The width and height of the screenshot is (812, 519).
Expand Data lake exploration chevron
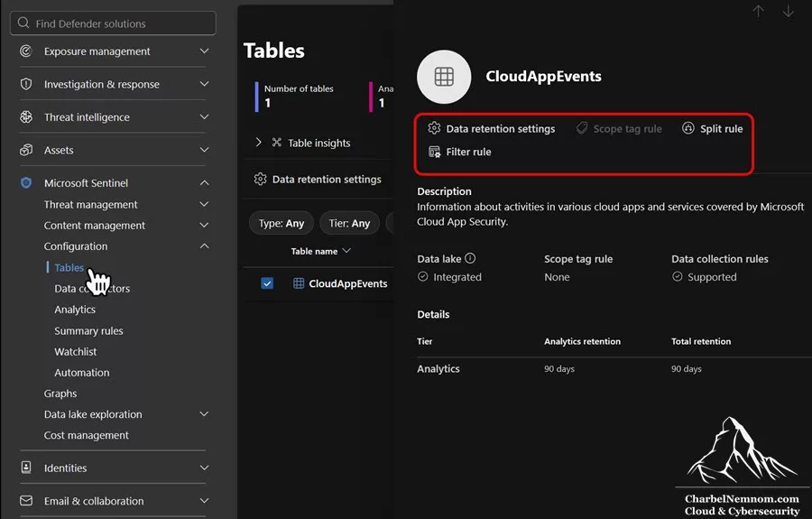point(205,414)
